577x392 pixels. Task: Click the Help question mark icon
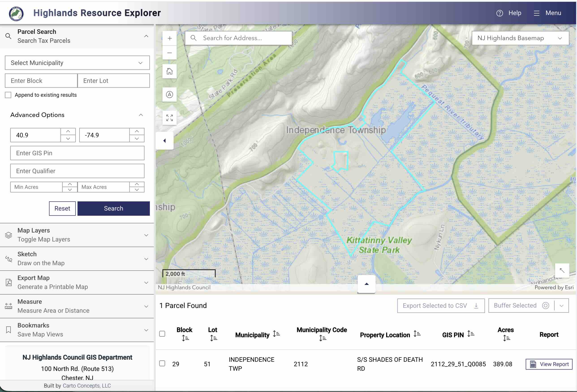click(499, 13)
